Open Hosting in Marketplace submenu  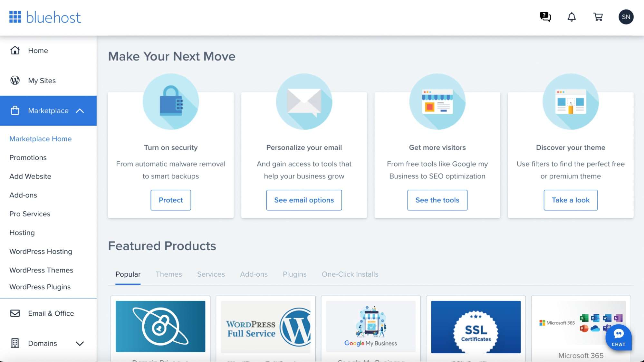pyautogui.click(x=22, y=233)
